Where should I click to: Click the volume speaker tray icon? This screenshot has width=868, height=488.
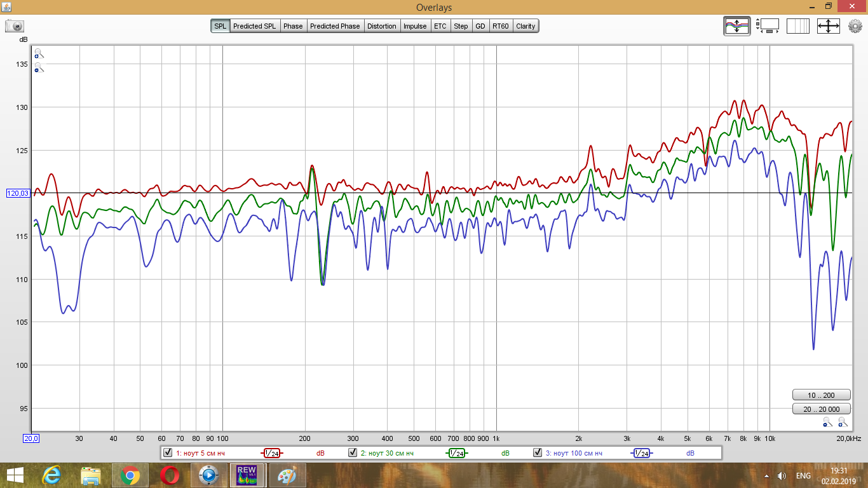[782, 476]
